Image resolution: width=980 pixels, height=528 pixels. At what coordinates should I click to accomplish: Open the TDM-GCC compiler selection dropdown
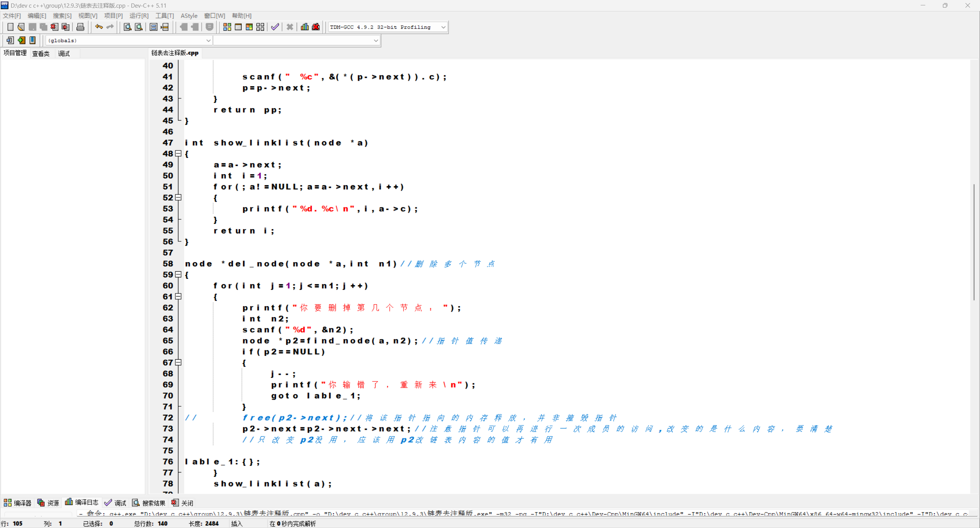click(443, 27)
